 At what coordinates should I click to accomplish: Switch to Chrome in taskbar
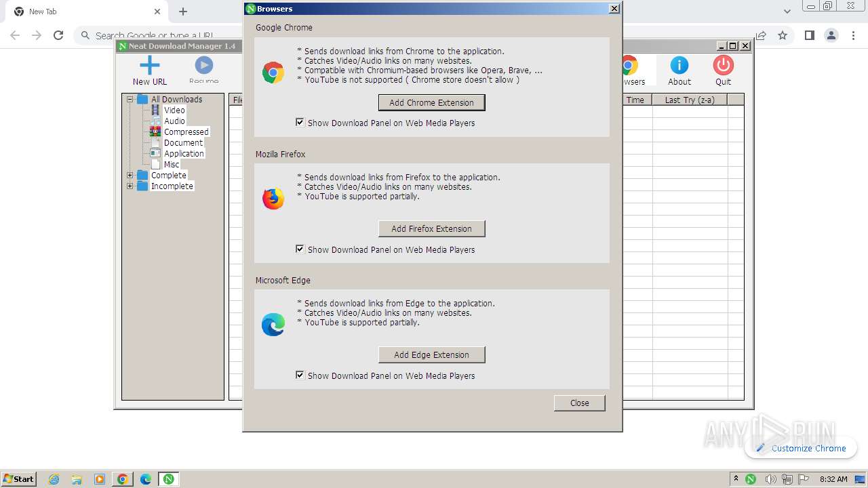122,479
